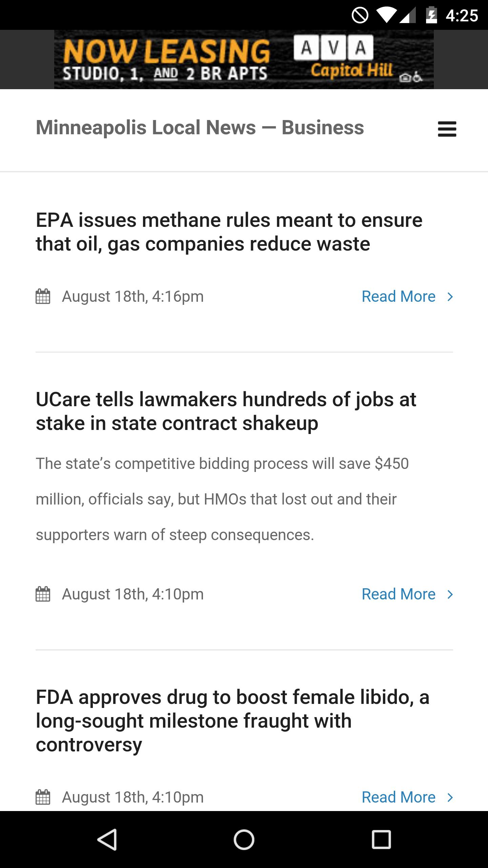The width and height of the screenshot is (488, 868).
Task: Tap the battery charging status icon
Action: [x=431, y=16]
